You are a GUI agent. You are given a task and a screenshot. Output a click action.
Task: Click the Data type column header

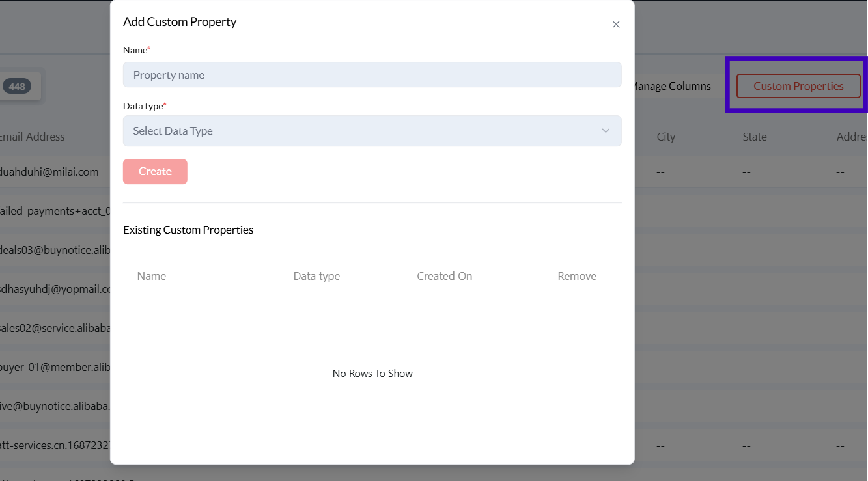coord(316,276)
